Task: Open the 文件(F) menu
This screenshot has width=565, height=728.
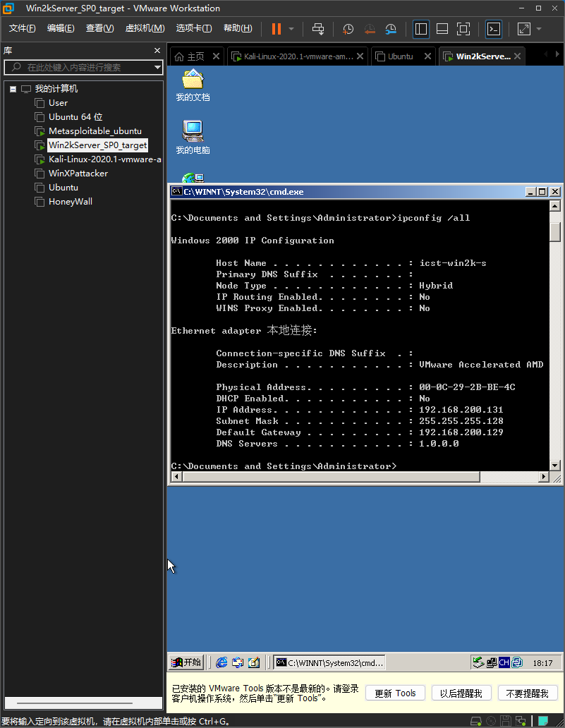Action: [22, 28]
